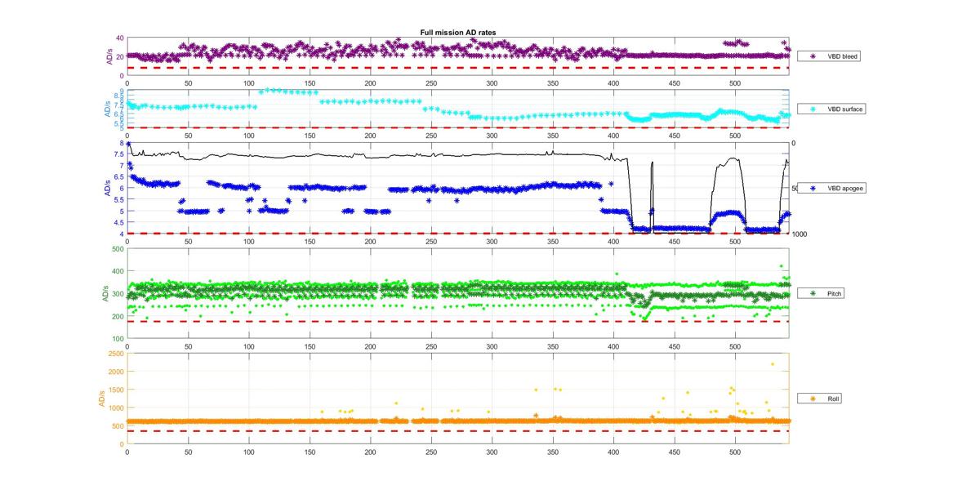Click the 2000 tick on Roll y-axis
The image size is (980, 499).
click(x=115, y=372)
